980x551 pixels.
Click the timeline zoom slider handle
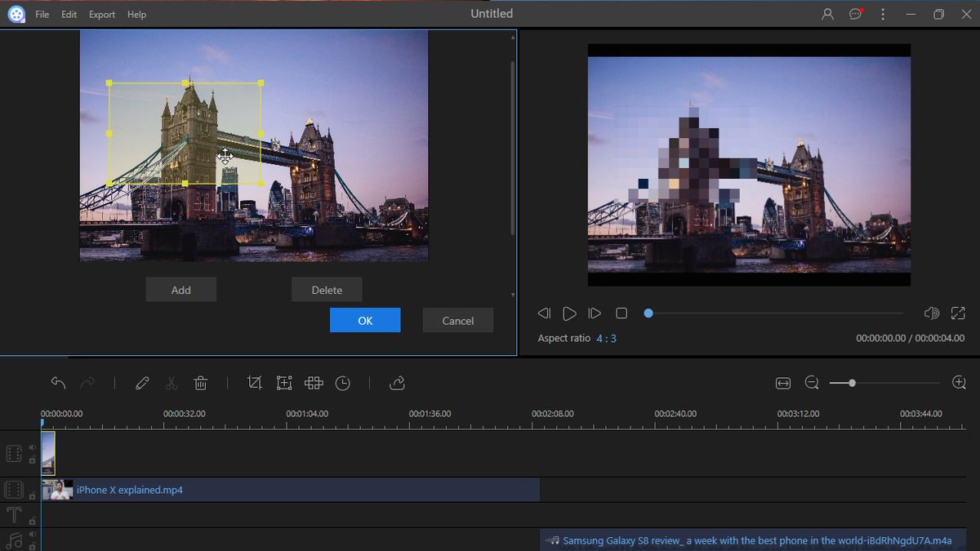click(x=852, y=383)
